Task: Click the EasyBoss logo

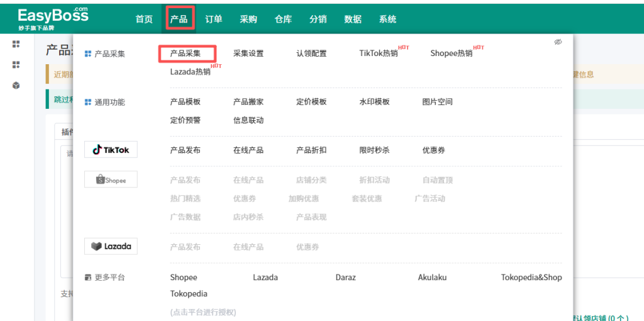Action: 53,18
